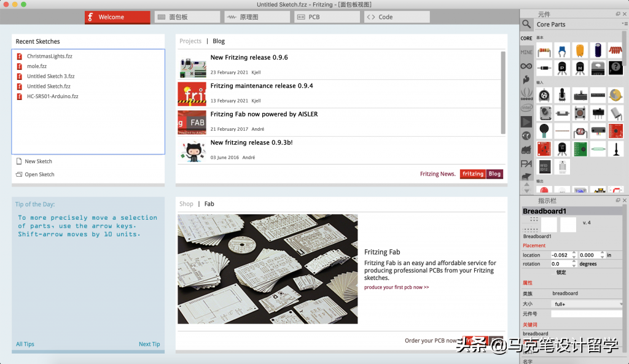Open HC-SR501-Arduino.fzz recent sketch

[x=53, y=96]
